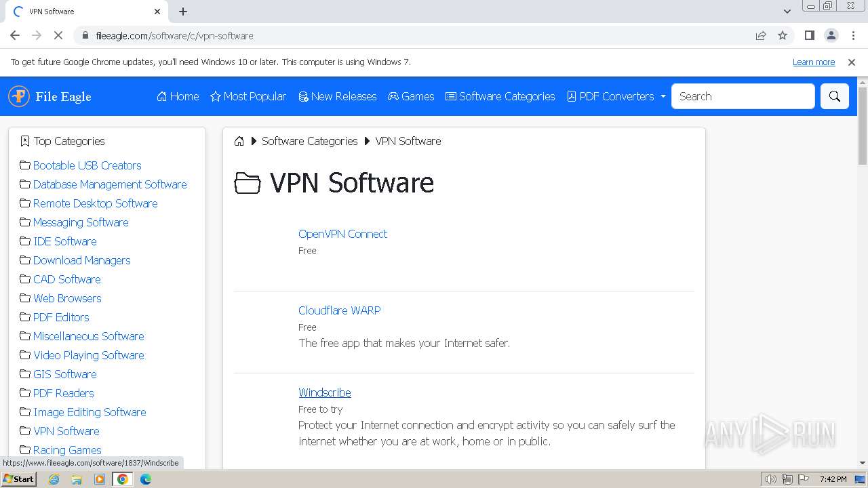Click the magnifier search button
This screenshot has height=488, width=868.
tap(835, 96)
